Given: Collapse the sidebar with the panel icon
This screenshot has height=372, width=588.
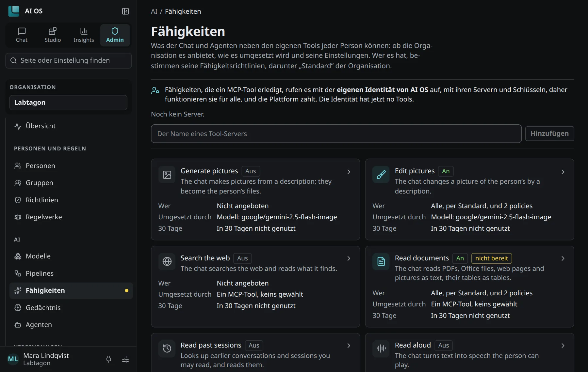Looking at the screenshot, I should 125,11.
